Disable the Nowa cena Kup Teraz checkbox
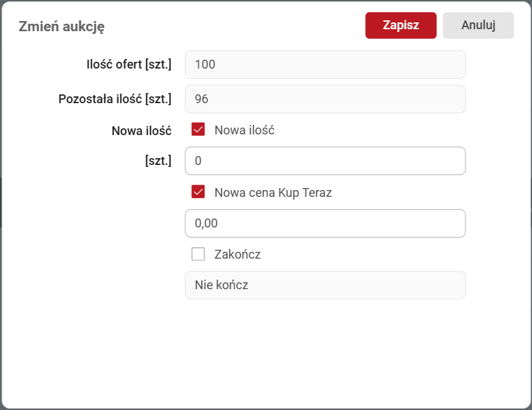 coord(198,192)
